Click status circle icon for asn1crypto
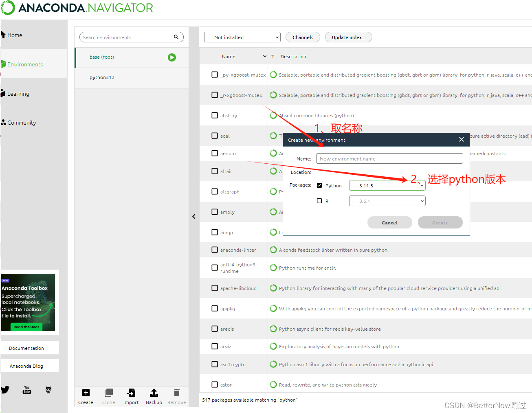This screenshot has width=532, height=413. (x=273, y=364)
